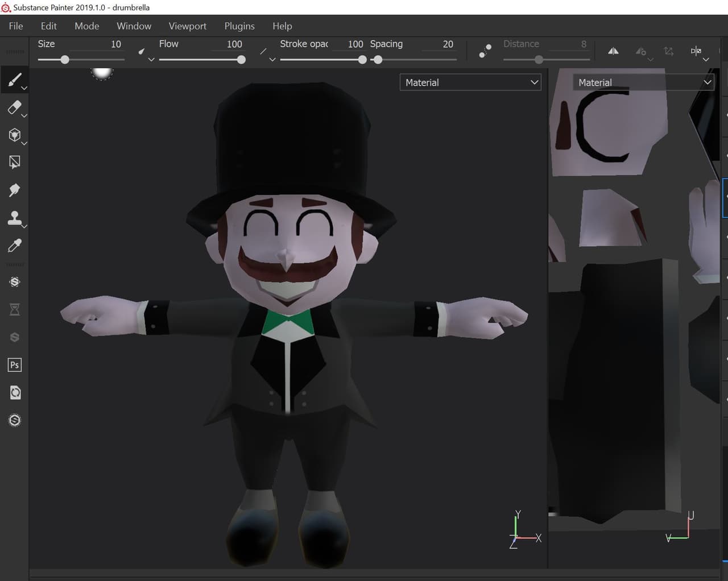728x581 pixels.
Task: Select the Smudge tool
Action: (x=14, y=190)
